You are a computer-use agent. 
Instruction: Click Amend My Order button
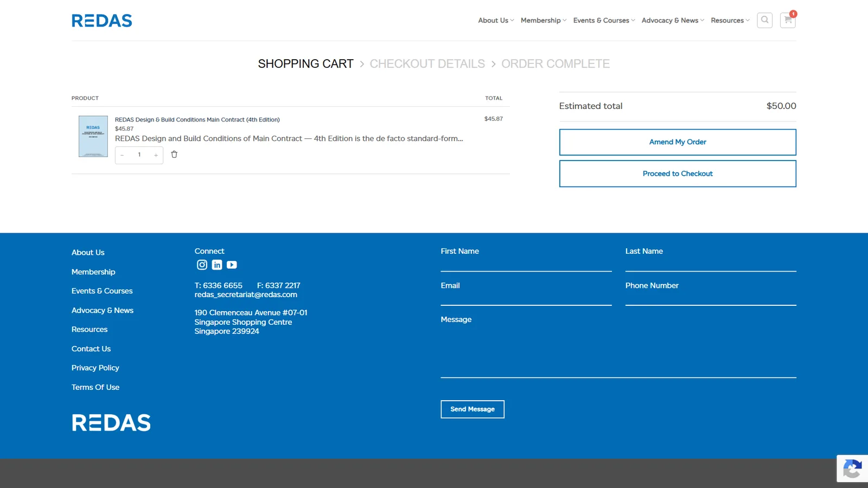click(x=678, y=142)
